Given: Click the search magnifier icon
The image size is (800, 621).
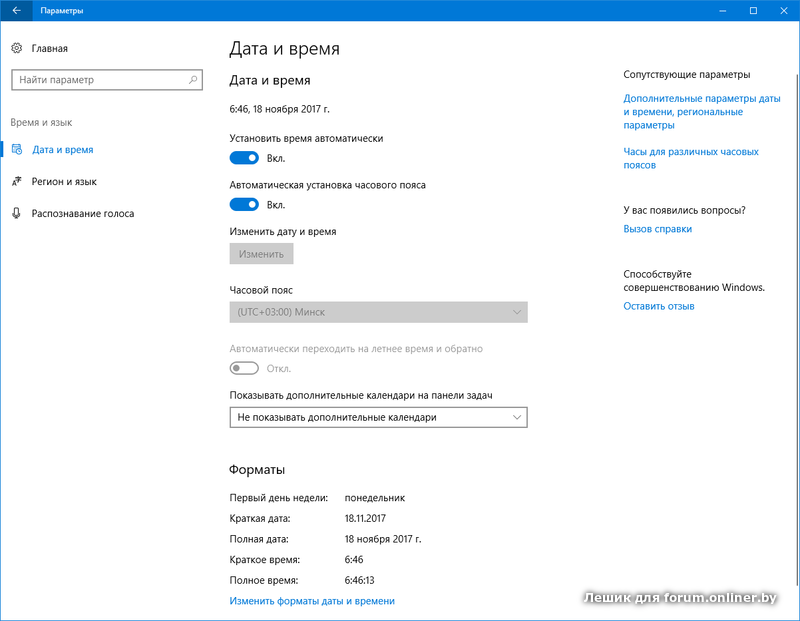Looking at the screenshot, I should (190, 80).
